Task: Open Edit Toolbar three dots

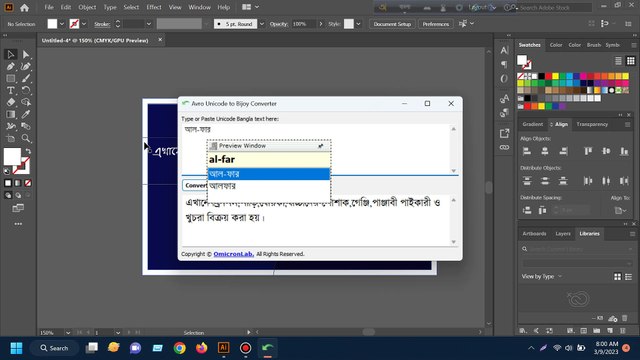Action: [18, 224]
